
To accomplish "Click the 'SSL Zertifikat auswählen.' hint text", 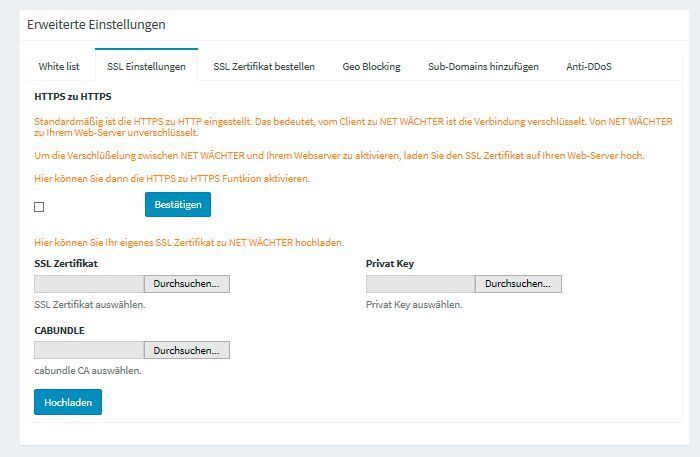I will click(x=90, y=305).
